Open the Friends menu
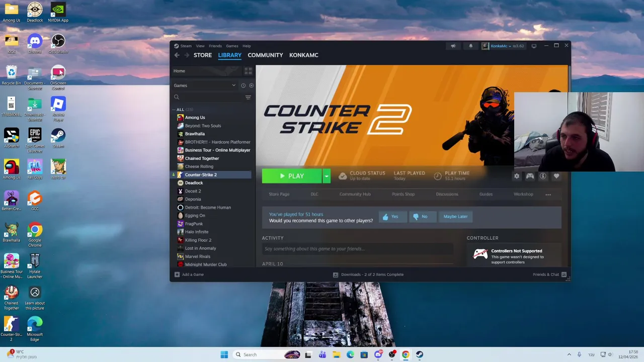 (215, 46)
